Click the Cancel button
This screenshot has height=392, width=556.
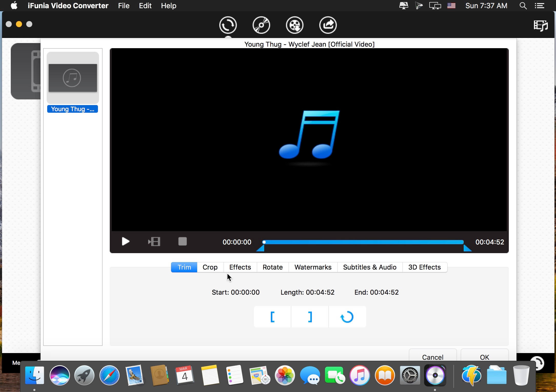coord(432,357)
